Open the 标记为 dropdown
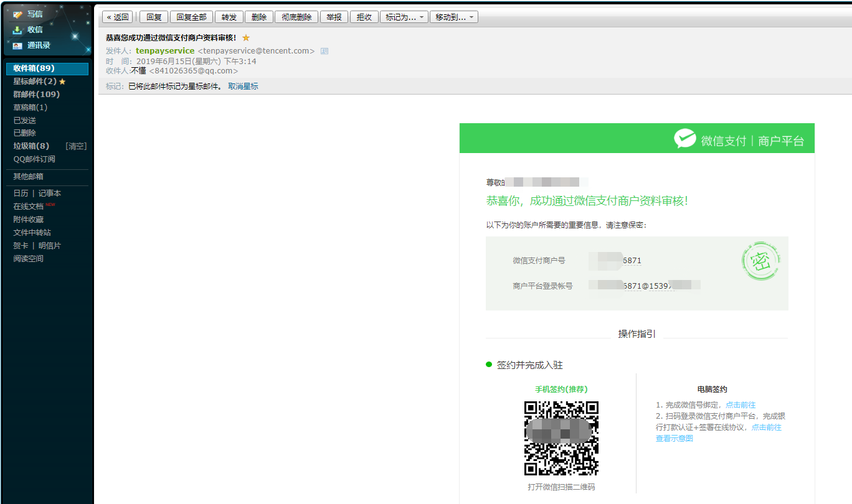The height and width of the screenshot is (504, 852). click(404, 17)
